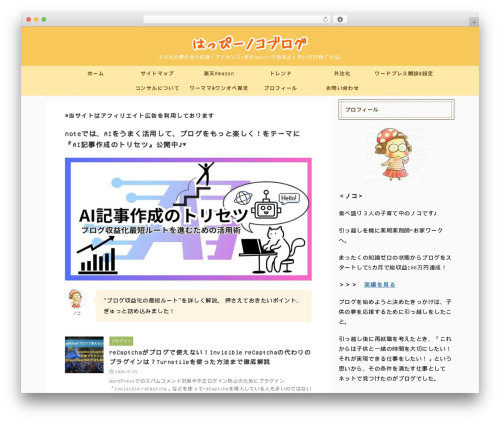The image size is (500, 423).
Task: Open the 外注化 menu item
Action: tap(342, 74)
